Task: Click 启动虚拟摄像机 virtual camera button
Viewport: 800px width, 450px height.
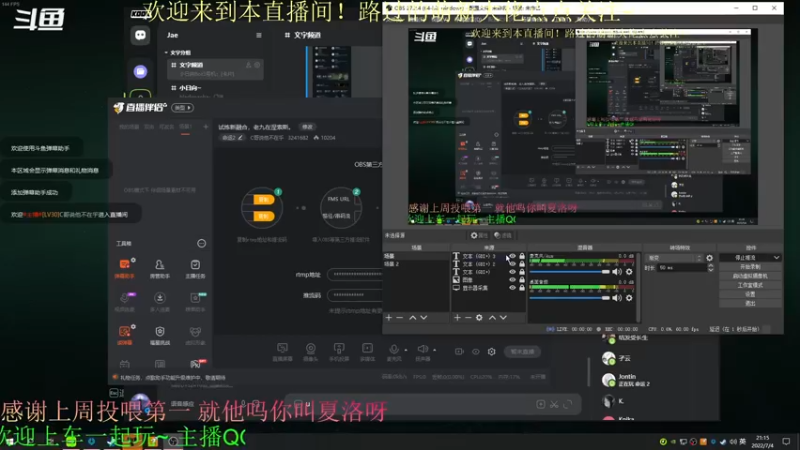Action: click(750, 276)
